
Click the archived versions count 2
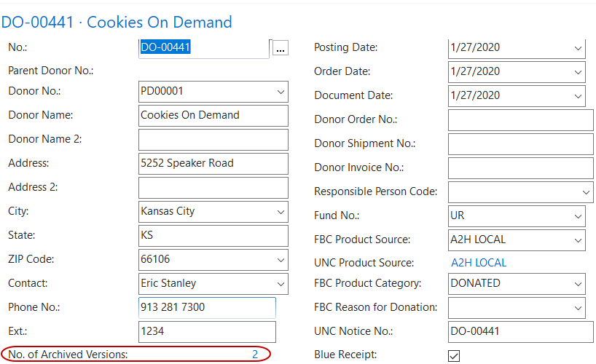coord(255,355)
